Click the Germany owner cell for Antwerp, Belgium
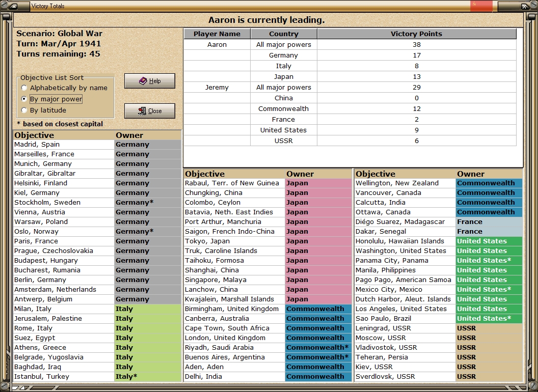538x392 pixels. pyautogui.click(x=148, y=299)
